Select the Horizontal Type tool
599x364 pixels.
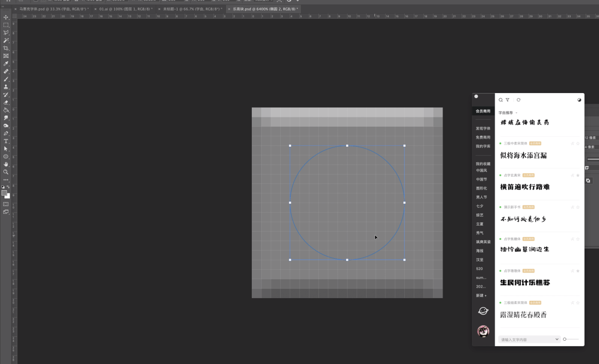6,141
